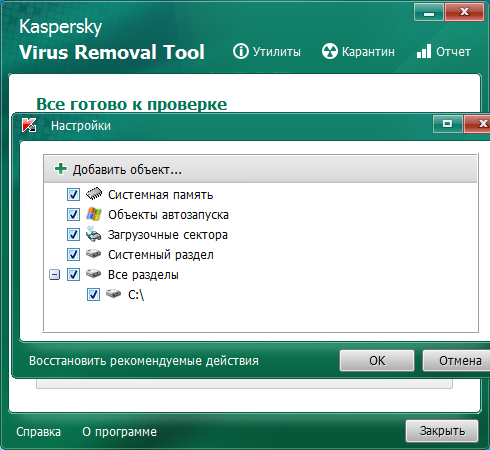Image resolution: width=490 pixels, height=450 pixels.
Task: Click the green plus icon for adding objects
Action: tap(61, 169)
